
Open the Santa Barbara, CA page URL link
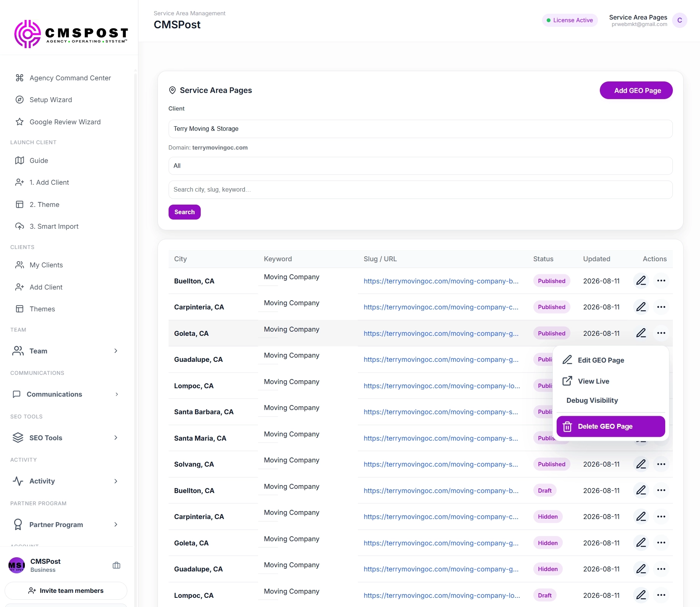click(x=441, y=412)
